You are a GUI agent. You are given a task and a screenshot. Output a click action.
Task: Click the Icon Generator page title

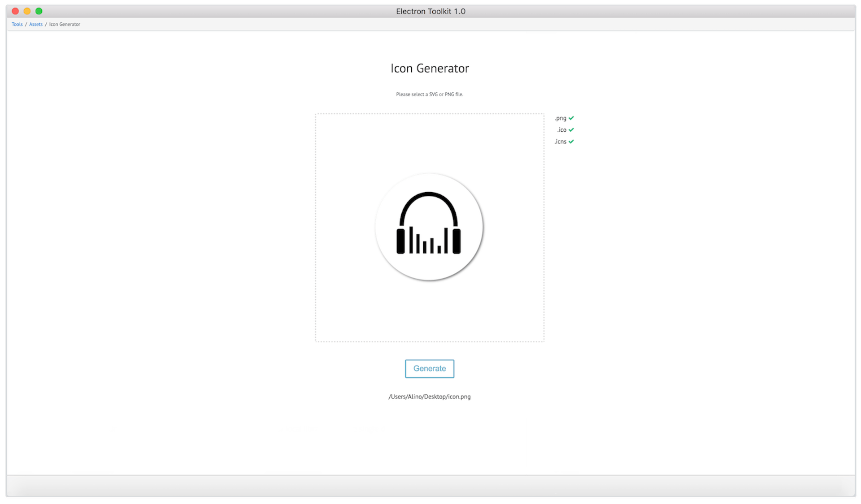[x=429, y=68]
